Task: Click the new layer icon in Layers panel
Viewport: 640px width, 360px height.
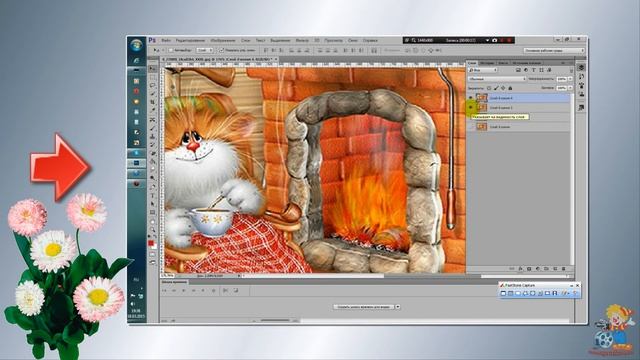Action: (555, 269)
